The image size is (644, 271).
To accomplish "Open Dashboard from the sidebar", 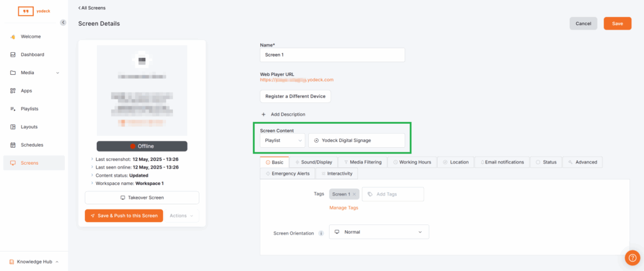I will [32, 55].
